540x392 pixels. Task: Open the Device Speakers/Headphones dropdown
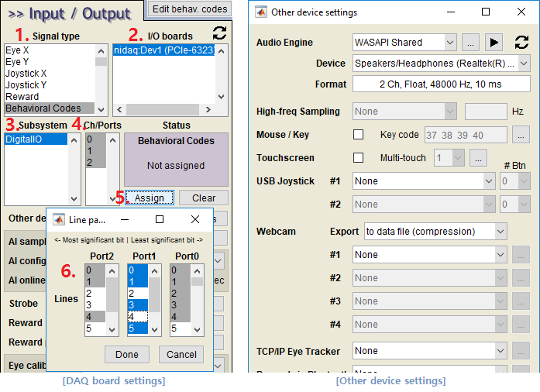click(x=441, y=64)
